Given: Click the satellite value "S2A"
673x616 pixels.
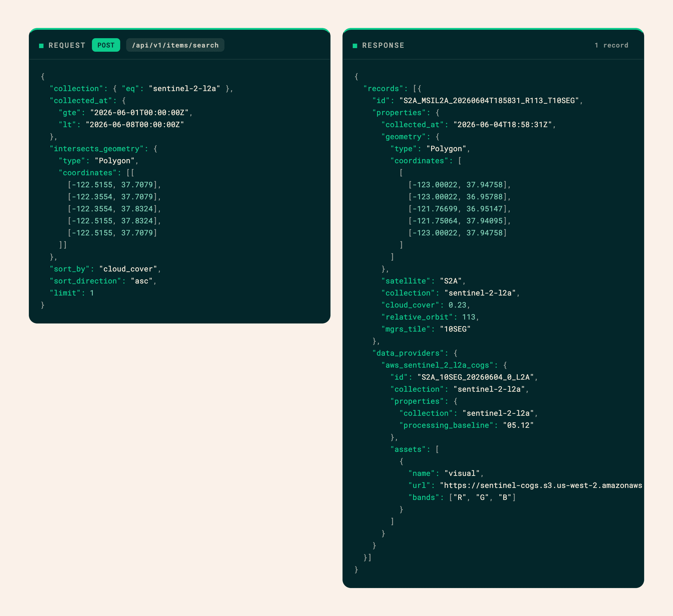Looking at the screenshot, I should tap(451, 281).
